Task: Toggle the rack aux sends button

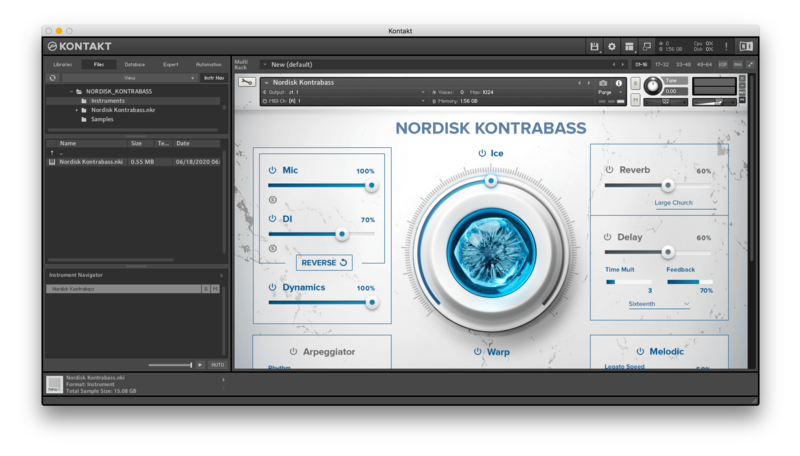Action: point(737,64)
